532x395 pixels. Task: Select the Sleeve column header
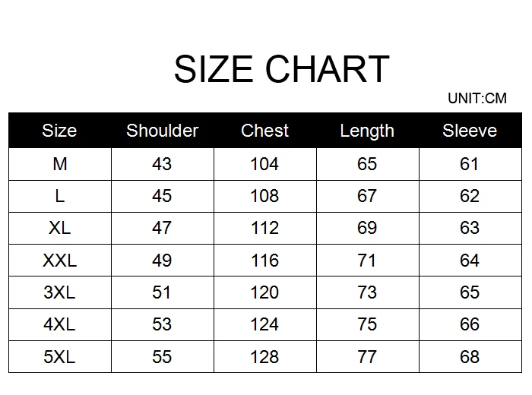(x=470, y=131)
